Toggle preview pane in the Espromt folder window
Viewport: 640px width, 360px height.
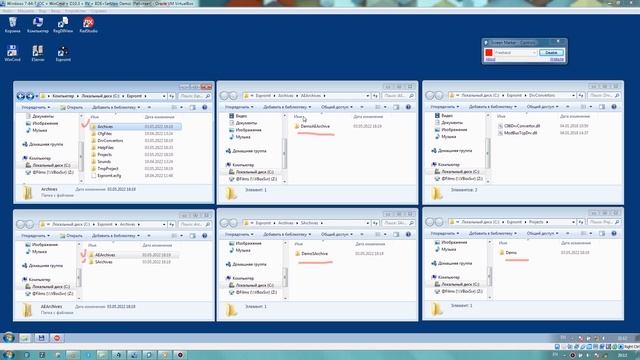[x=192, y=107]
